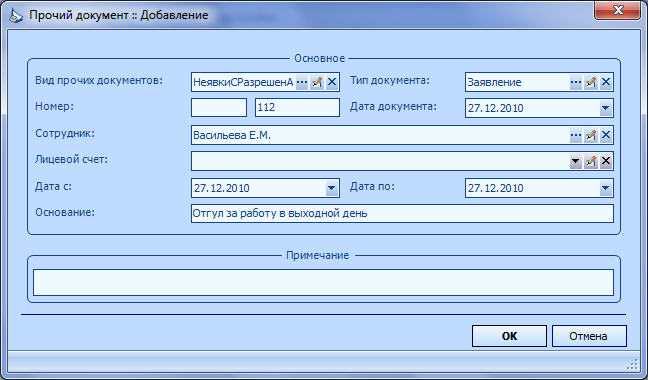This screenshot has width=648, height=380.
Task: Open lookup ellipsis for Тип документа
Action: click(x=576, y=82)
